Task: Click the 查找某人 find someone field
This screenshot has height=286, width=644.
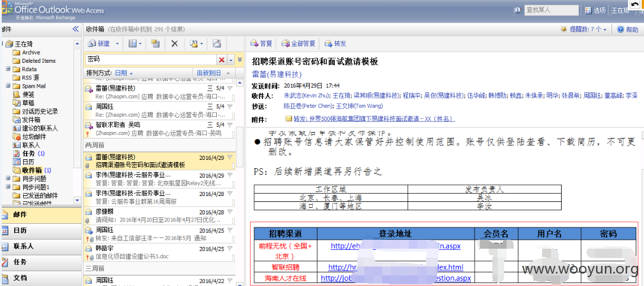Action: coord(552,10)
